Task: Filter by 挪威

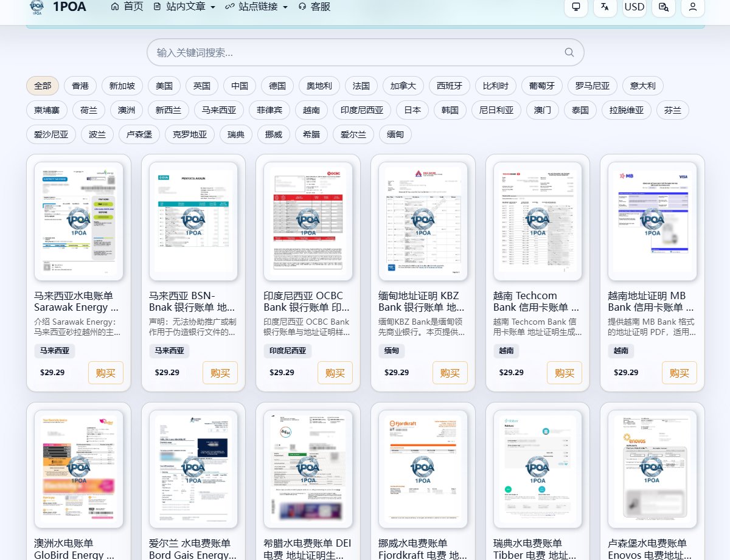Action: click(274, 134)
